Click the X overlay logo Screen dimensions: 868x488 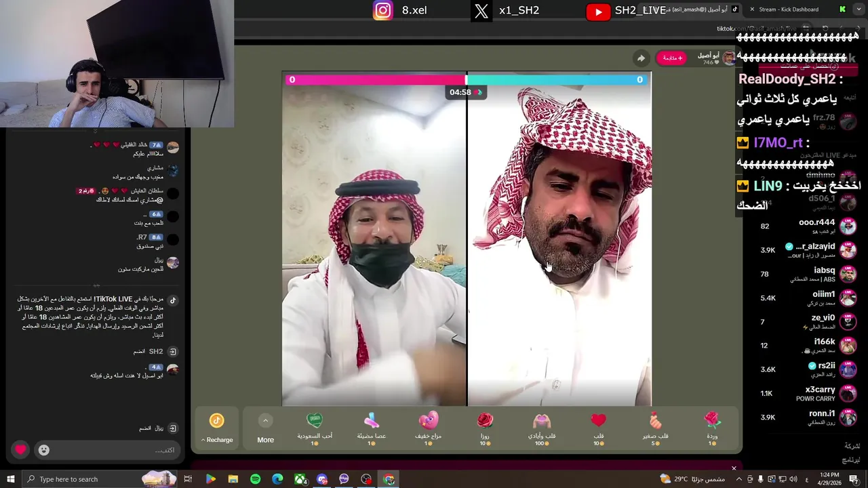[481, 10]
